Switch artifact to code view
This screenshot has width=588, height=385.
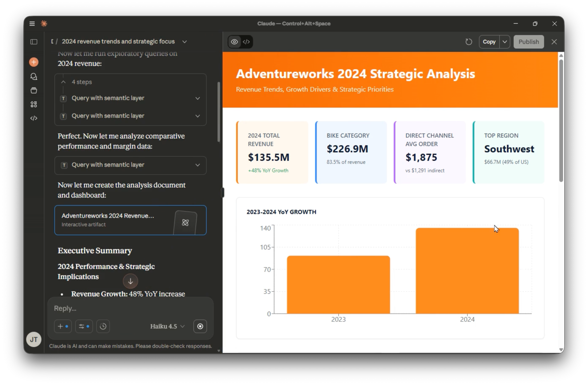point(246,42)
